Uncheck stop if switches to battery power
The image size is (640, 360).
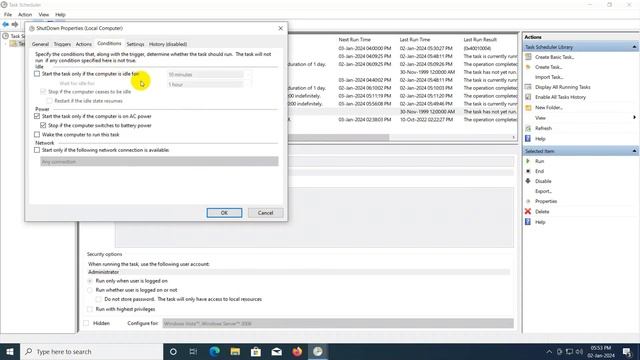(x=43, y=125)
